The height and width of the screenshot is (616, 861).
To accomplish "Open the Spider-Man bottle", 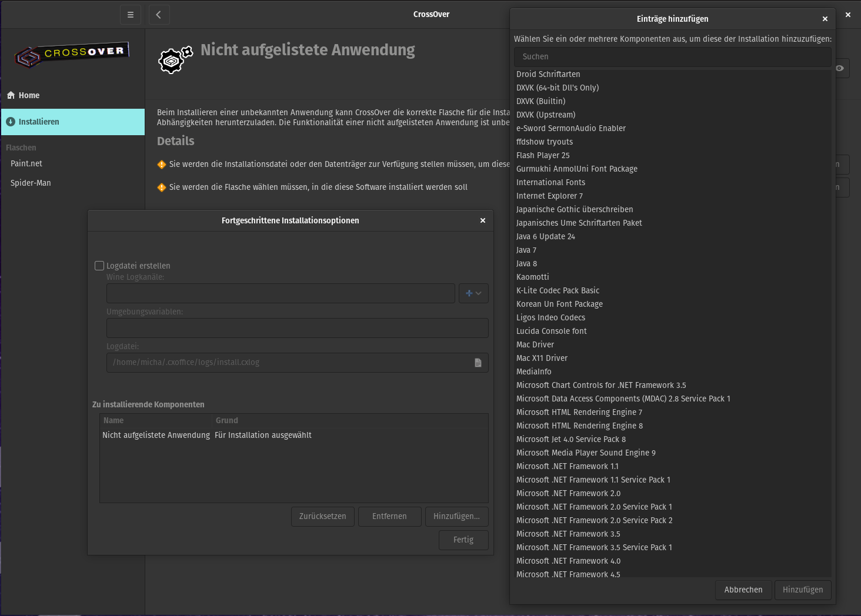I will (31, 183).
